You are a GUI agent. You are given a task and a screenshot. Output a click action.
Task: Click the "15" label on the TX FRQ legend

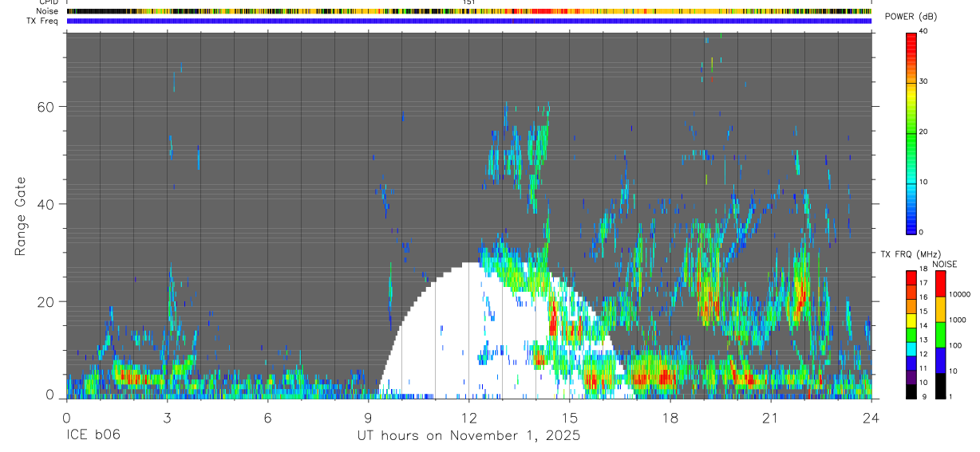924,312
